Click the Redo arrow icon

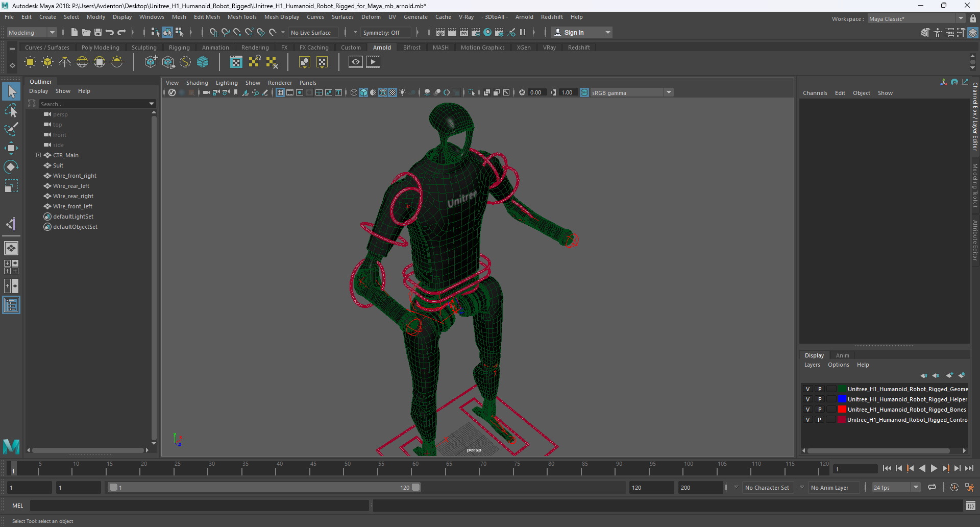[x=121, y=32]
